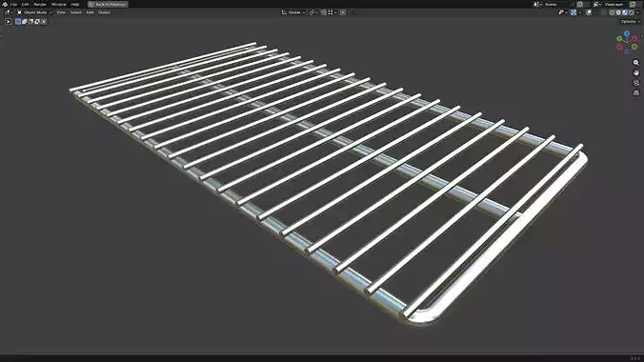Open the ViewLayer browse dropdown icon
The image size is (644, 362).
[x=596, y=4]
